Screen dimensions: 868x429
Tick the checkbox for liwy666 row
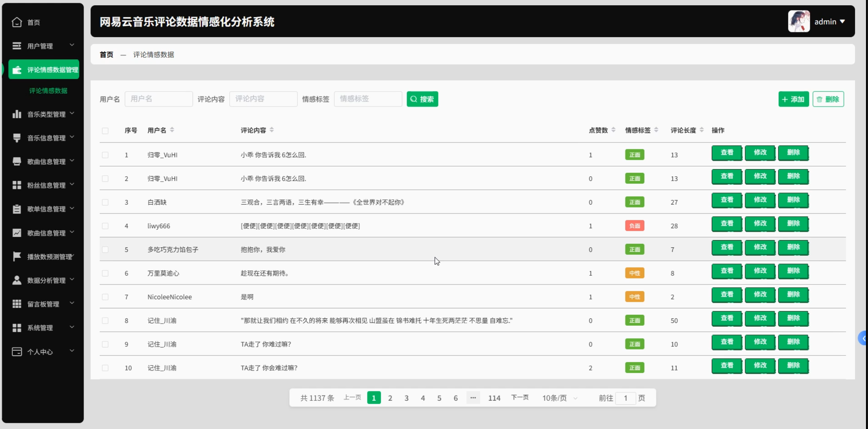pyautogui.click(x=105, y=226)
